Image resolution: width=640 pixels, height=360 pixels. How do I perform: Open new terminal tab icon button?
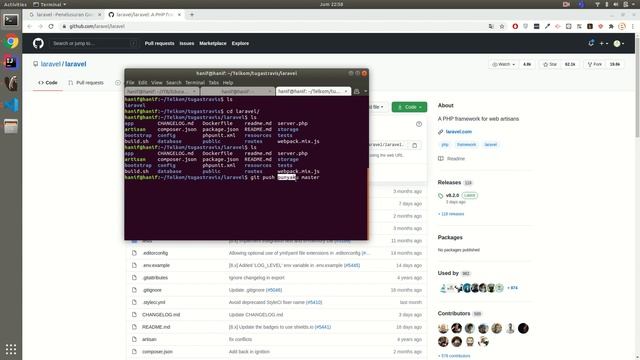coord(356,91)
